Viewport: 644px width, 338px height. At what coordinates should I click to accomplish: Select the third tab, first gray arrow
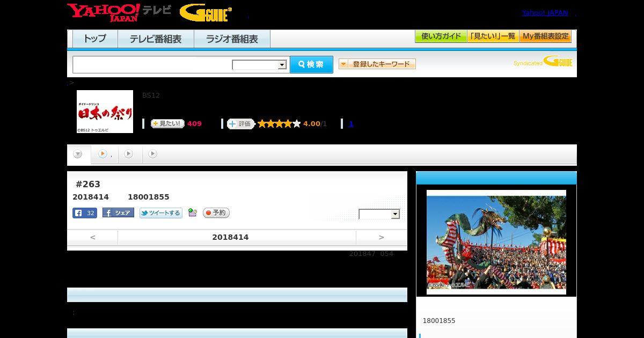point(129,154)
